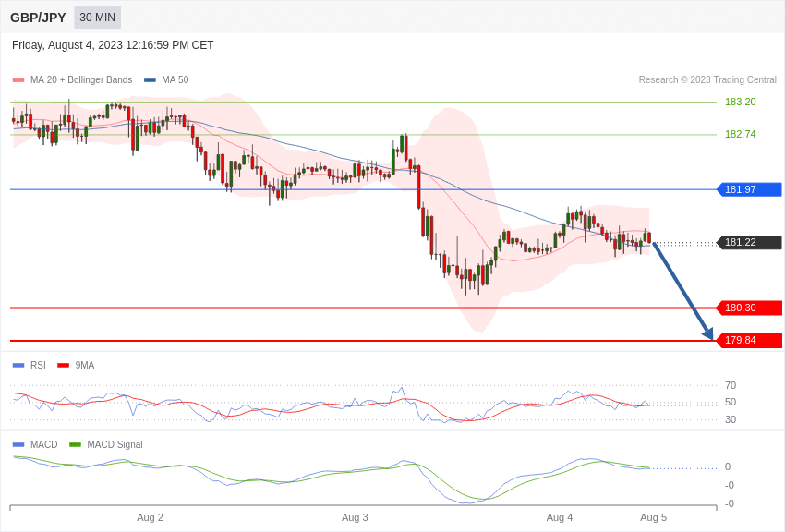Click the 9MA red legend swatch
785x532 pixels.
click(x=64, y=366)
